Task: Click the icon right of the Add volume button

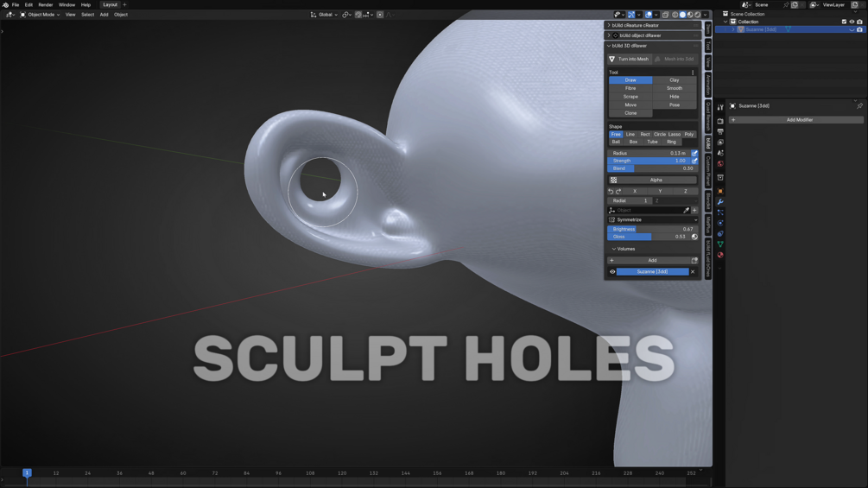Action: (694, 260)
